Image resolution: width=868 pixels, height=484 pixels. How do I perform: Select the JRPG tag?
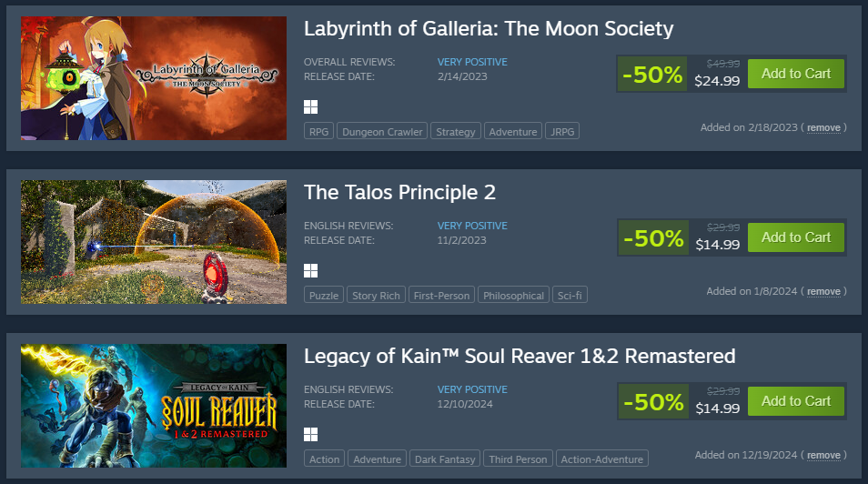click(x=562, y=132)
